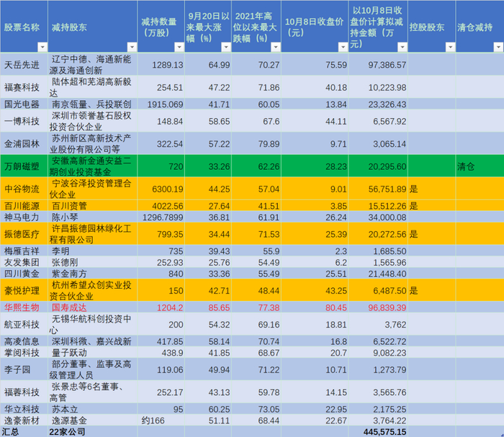Select closing price cell 80.45
The height and width of the screenshot is (437, 504).
[315, 307]
